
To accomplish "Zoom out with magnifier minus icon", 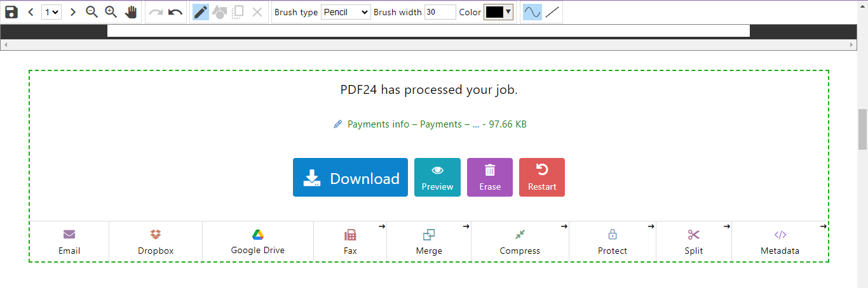I will (x=92, y=12).
